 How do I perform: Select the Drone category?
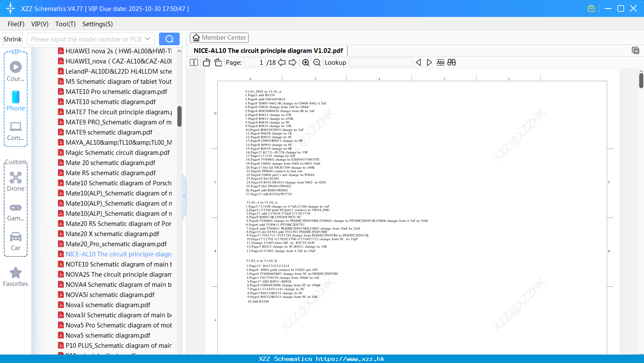(16, 181)
